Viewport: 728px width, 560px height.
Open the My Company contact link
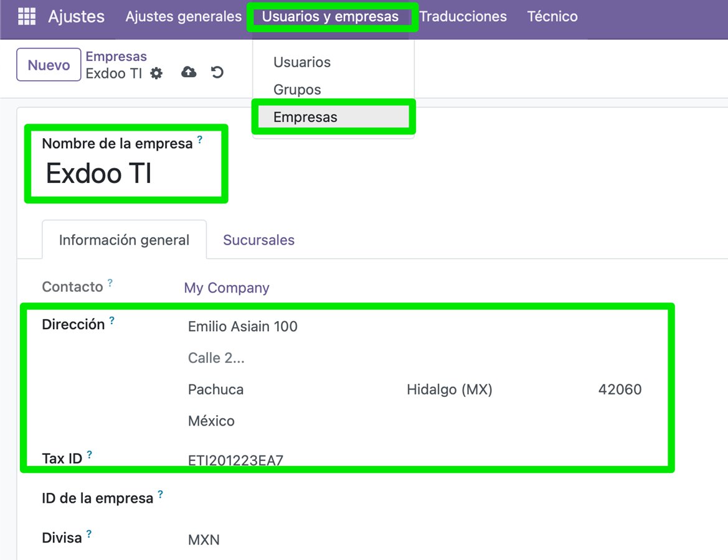(227, 287)
